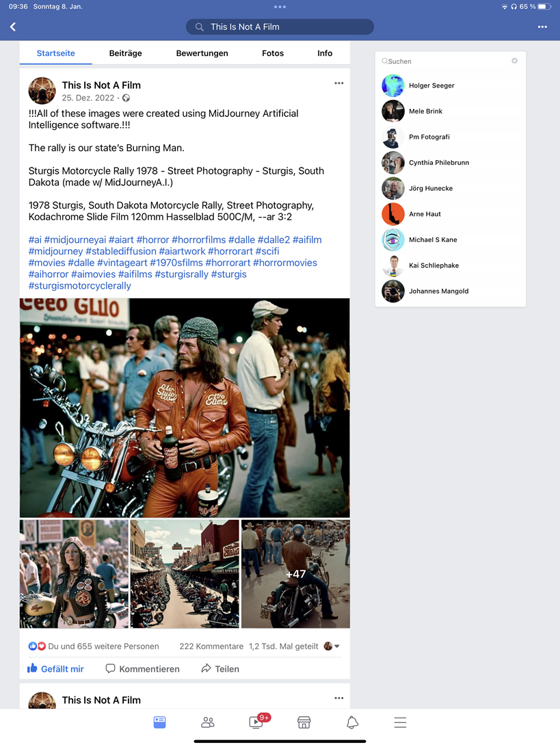The height and width of the screenshot is (747, 560).
Task: Open the Marketplace storefront icon
Action: pyautogui.click(x=304, y=722)
